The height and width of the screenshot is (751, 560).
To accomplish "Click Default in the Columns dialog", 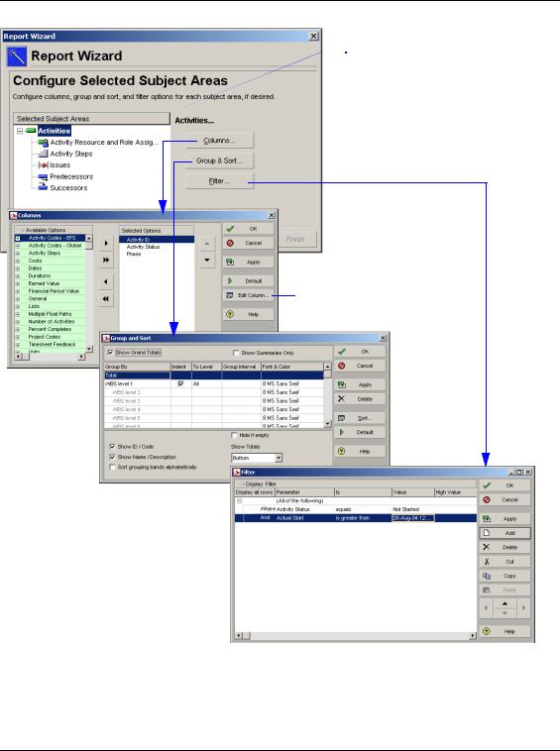I will click(248, 281).
